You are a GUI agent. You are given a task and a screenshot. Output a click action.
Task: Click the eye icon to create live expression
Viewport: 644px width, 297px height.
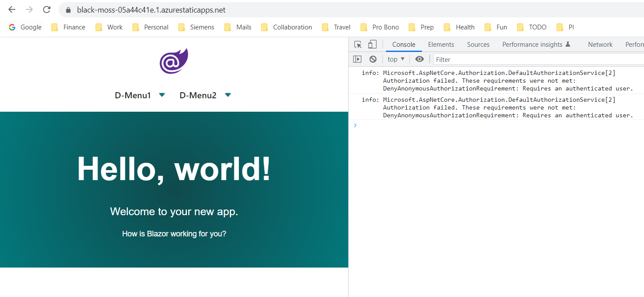tap(419, 59)
